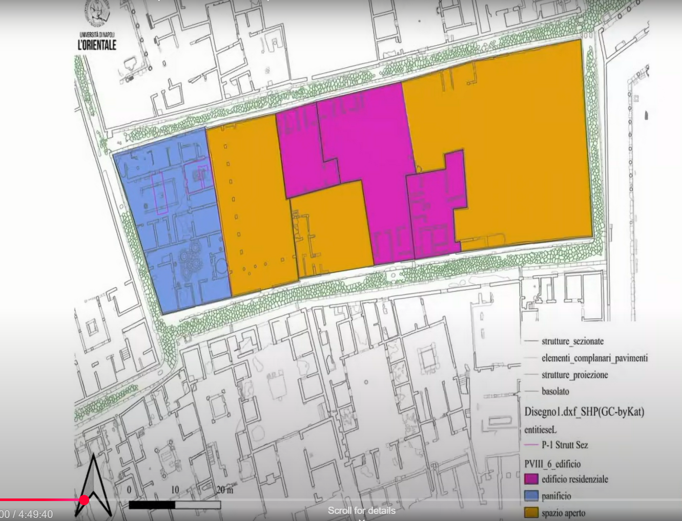Click the Scroll for details hint

pyautogui.click(x=361, y=510)
